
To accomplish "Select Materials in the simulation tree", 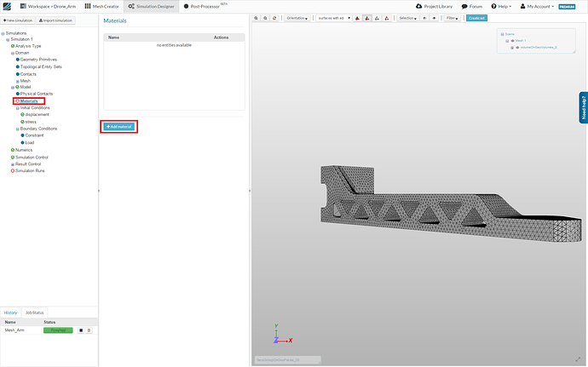I will click(x=31, y=101).
